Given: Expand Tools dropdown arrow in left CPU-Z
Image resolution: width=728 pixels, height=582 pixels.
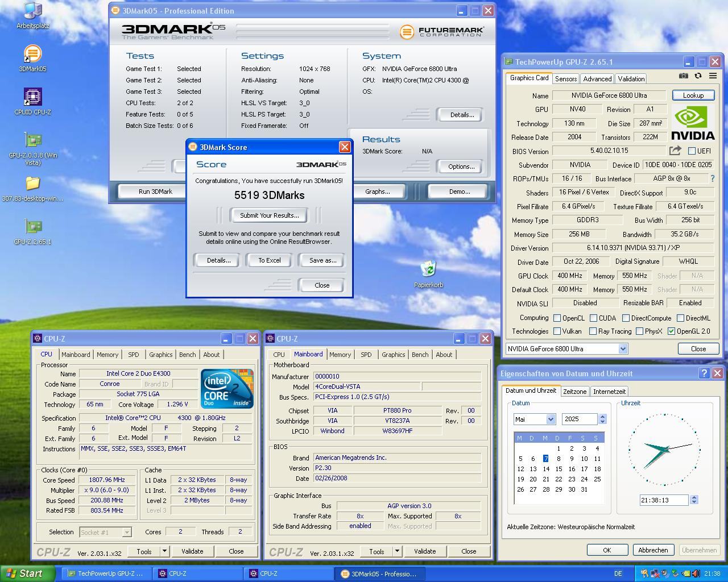Looking at the screenshot, I should point(164,551).
